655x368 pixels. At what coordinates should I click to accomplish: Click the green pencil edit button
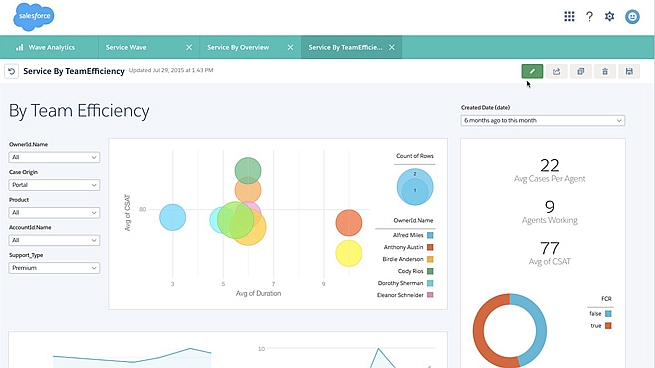532,71
